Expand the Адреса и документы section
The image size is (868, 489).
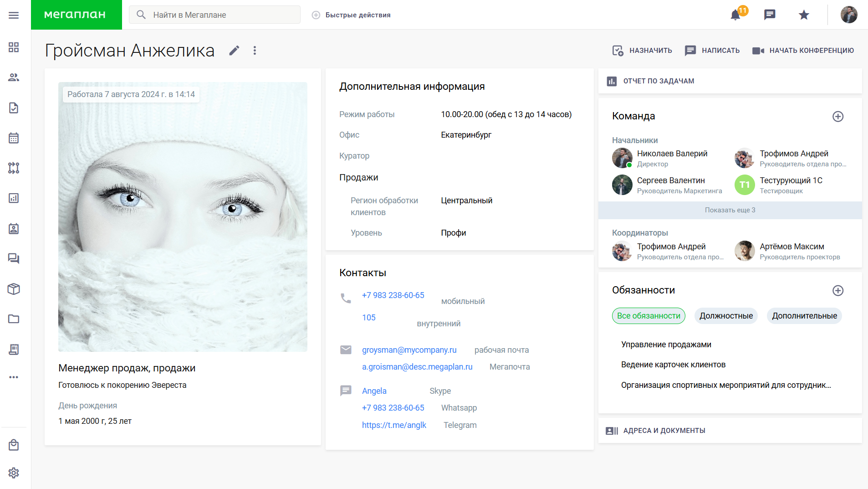(664, 431)
